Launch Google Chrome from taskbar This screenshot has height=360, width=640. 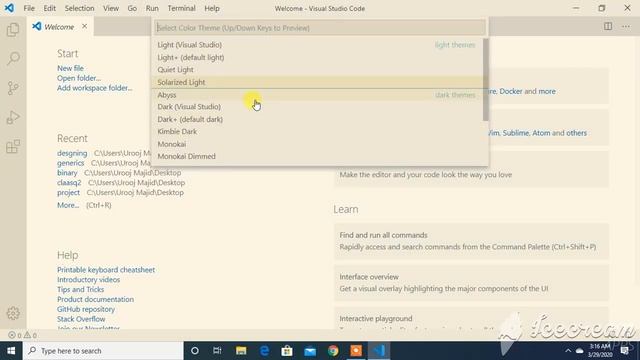(x=333, y=351)
